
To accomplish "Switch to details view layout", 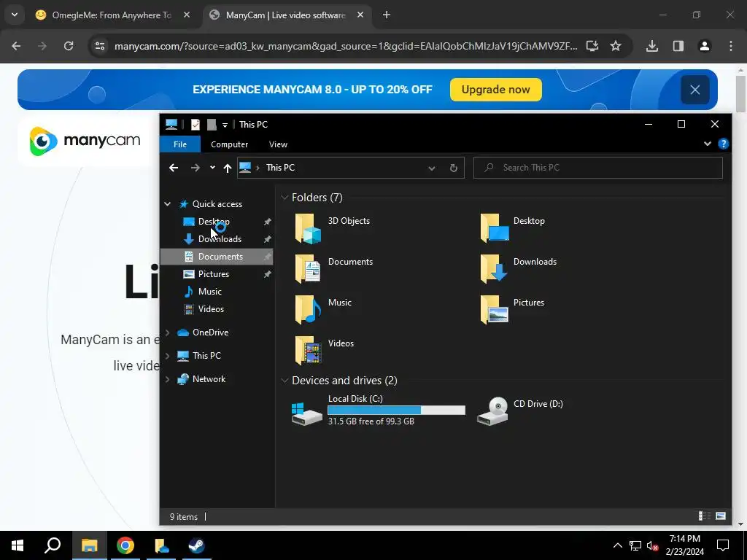I will point(704,516).
